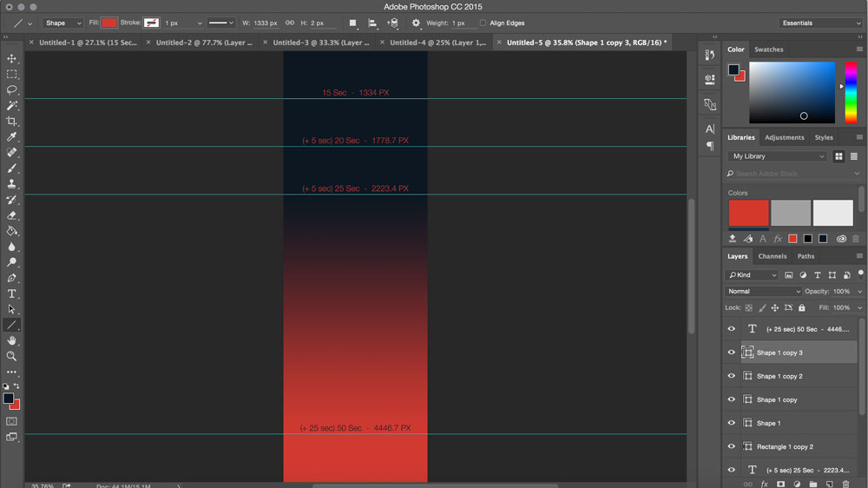Image resolution: width=868 pixels, height=488 pixels.
Task: Select the Zoom tool
Action: 12,356
